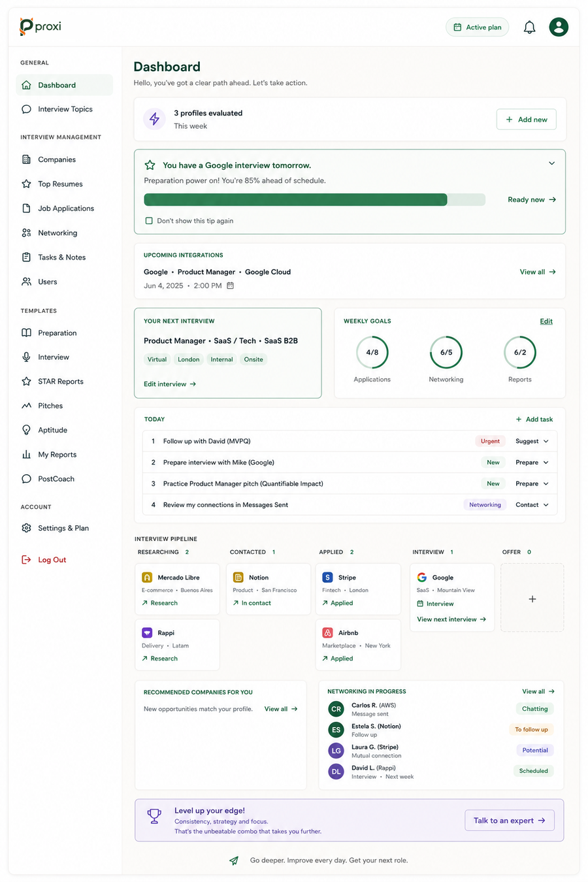Click the Networking 6/5 goal ring
The width and height of the screenshot is (588, 882).
pyautogui.click(x=446, y=352)
